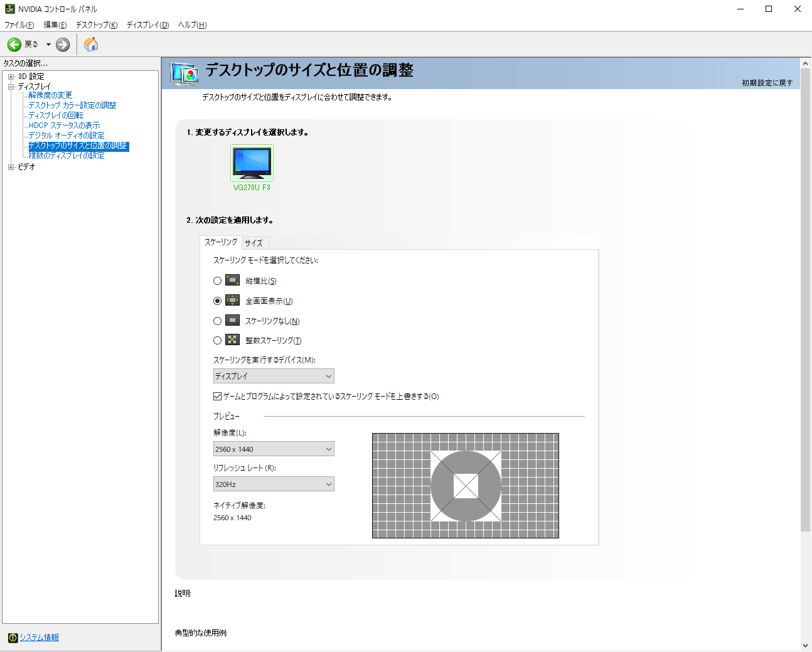Open the リフレッシュ レート 320Hz dropdown

coord(274,484)
